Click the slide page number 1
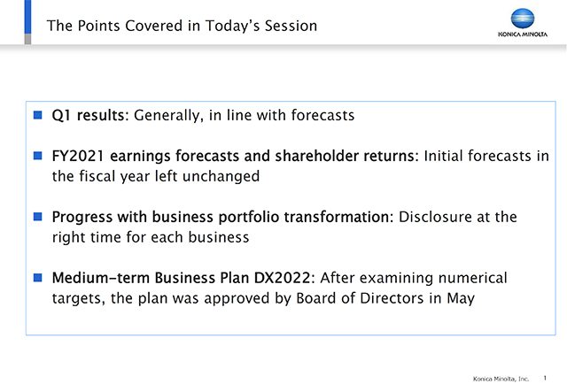 (x=545, y=378)
